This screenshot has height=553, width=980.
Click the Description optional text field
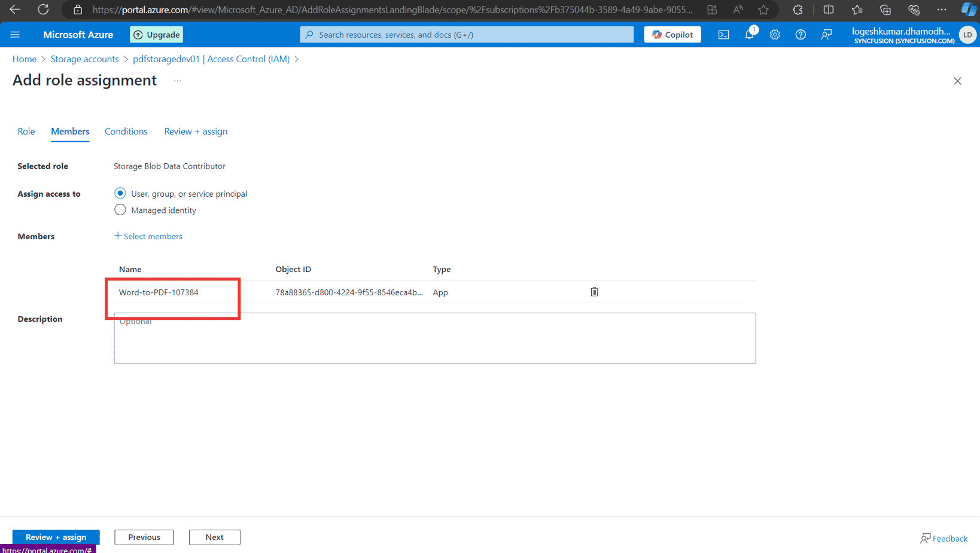pyautogui.click(x=434, y=338)
